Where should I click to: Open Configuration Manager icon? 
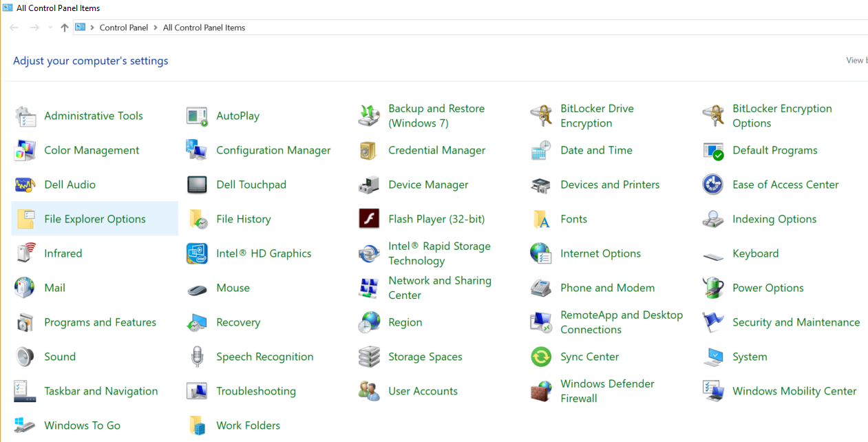pyautogui.click(x=198, y=151)
